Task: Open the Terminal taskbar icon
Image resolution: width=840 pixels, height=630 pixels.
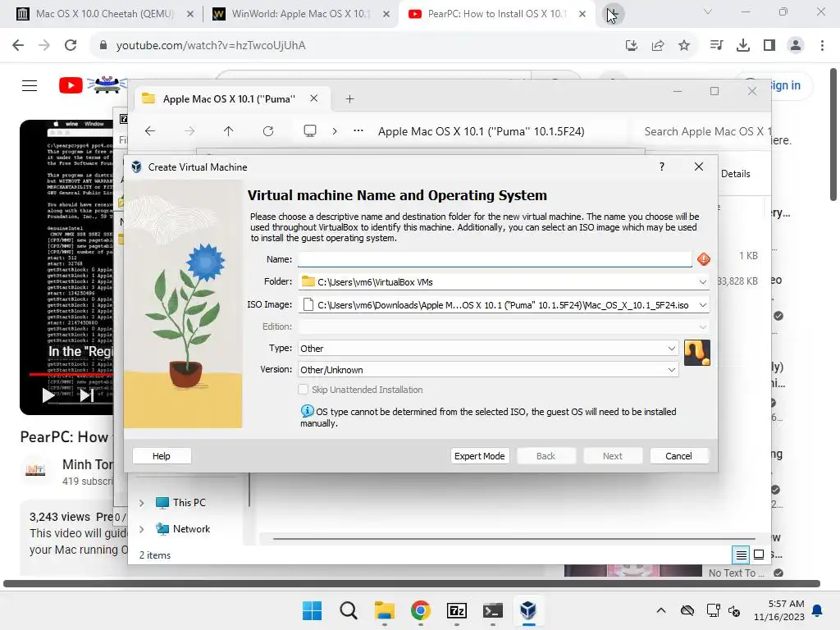Action: click(493, 610)
